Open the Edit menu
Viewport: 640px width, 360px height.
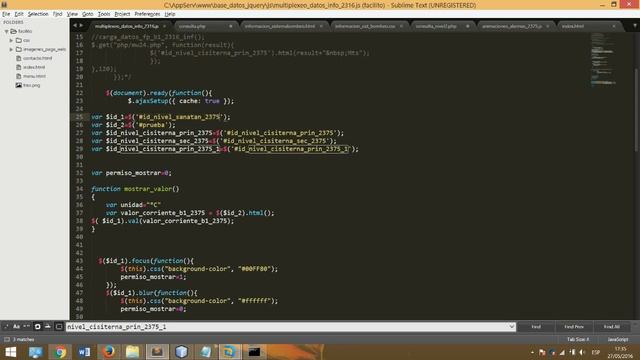[x=19, y=14]
